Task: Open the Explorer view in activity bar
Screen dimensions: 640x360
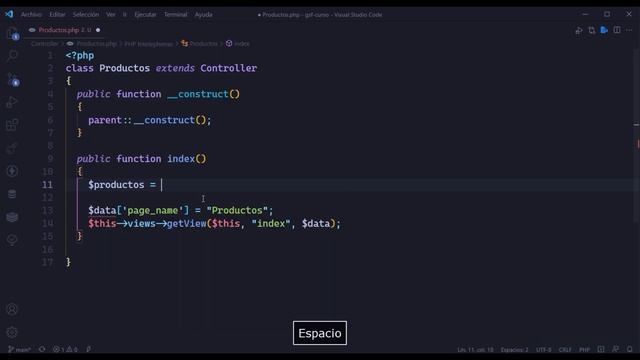Action: 12,33
